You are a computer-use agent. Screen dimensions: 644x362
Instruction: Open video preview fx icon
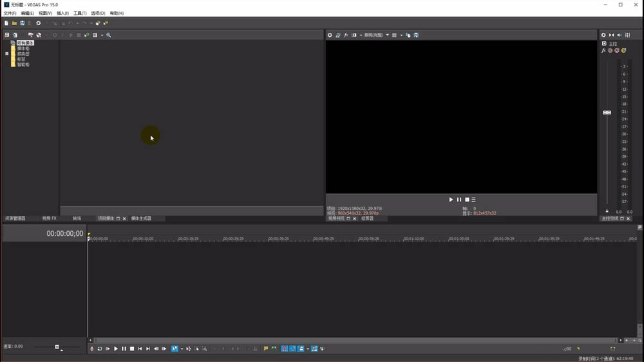pyautogui.click(x=346, y=35)
